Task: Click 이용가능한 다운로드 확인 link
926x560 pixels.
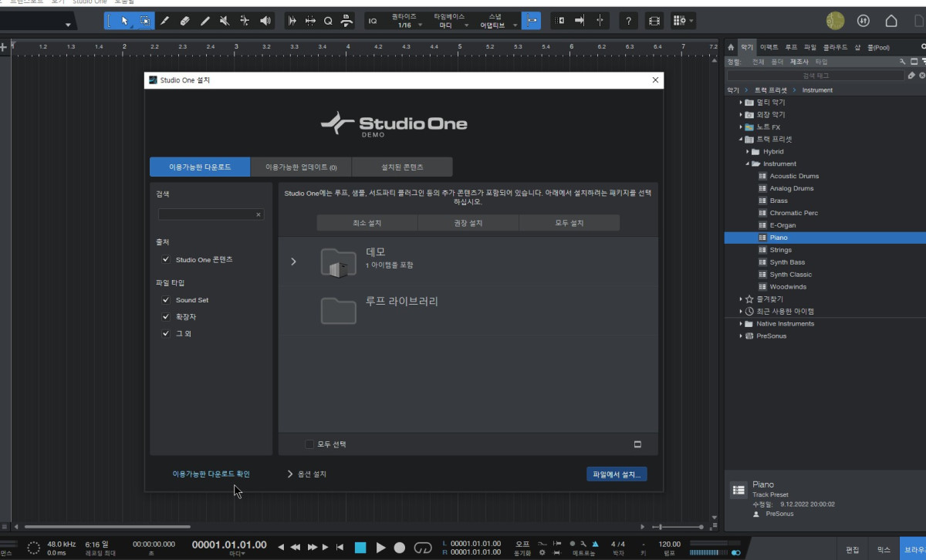Action: pyautogui.click(x=211, y=474)
